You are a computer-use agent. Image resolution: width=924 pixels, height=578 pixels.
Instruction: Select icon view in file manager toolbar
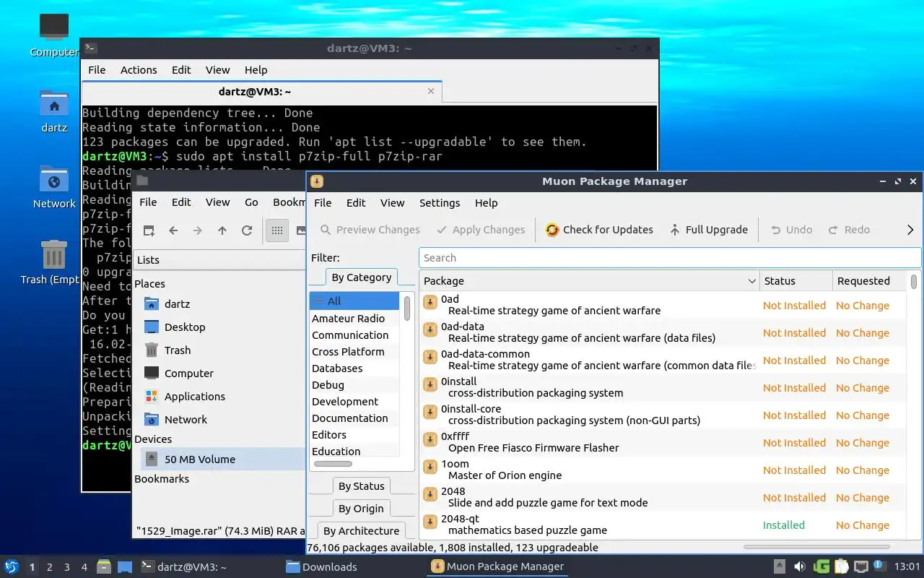(x=277, y=230)
